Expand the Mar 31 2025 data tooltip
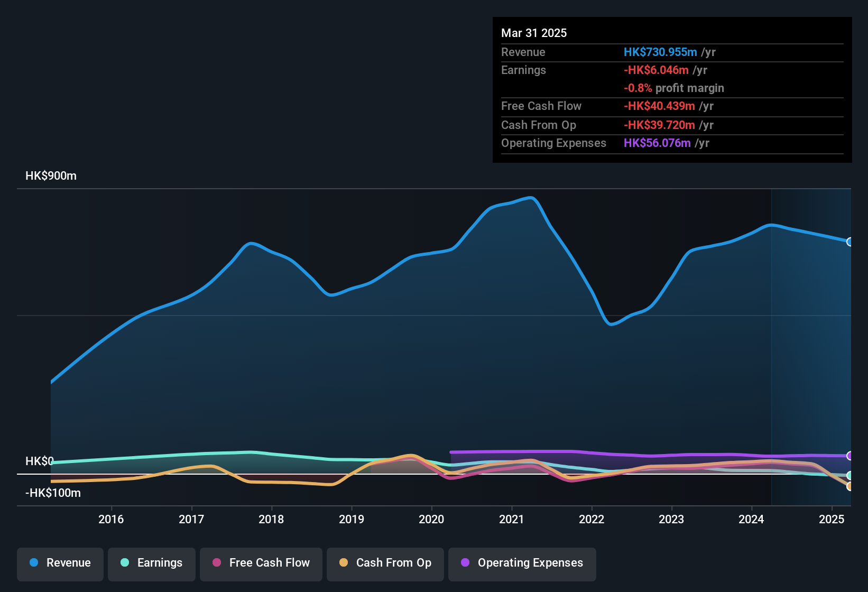This screenshot has height=592, width=868. pos(672,90)
